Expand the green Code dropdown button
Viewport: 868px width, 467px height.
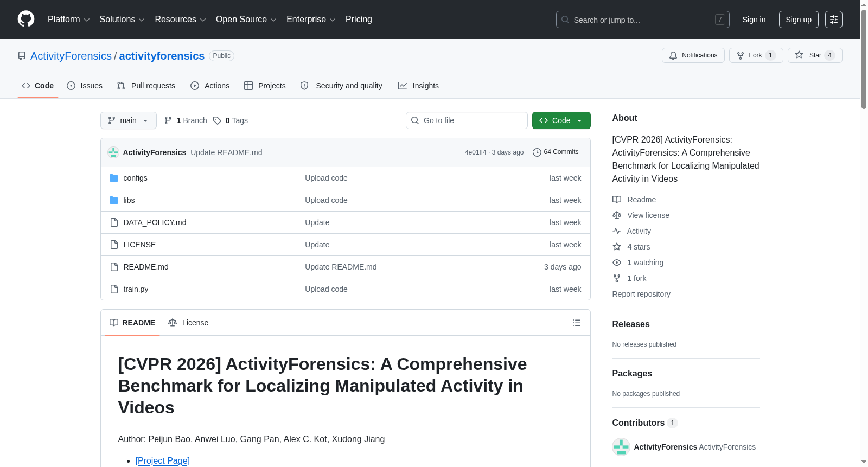click(561, 120)
